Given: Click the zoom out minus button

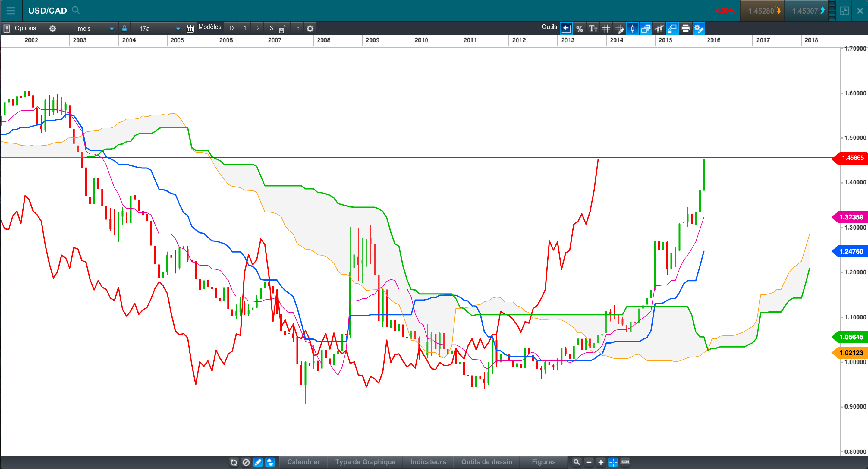Looking at the screenshot, I should point(589,462).
